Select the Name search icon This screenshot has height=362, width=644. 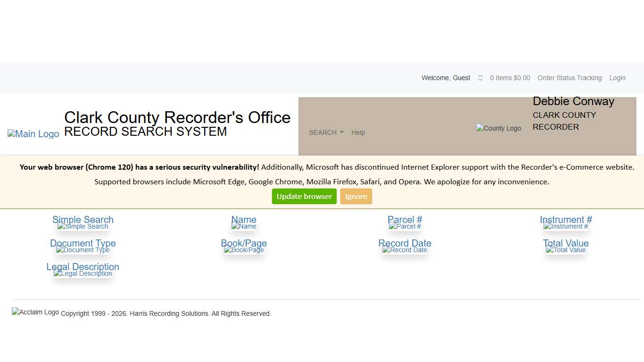pos(244,226)
